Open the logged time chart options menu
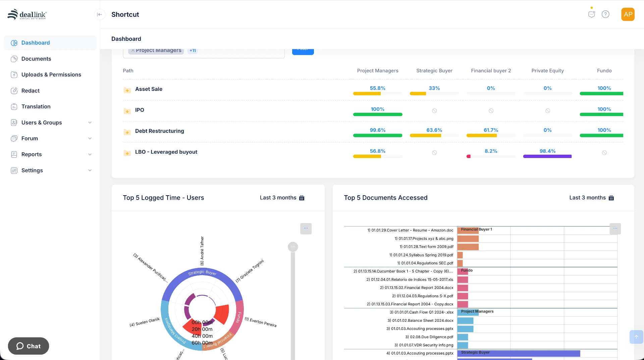644x360 pixels. coord(306,229)
